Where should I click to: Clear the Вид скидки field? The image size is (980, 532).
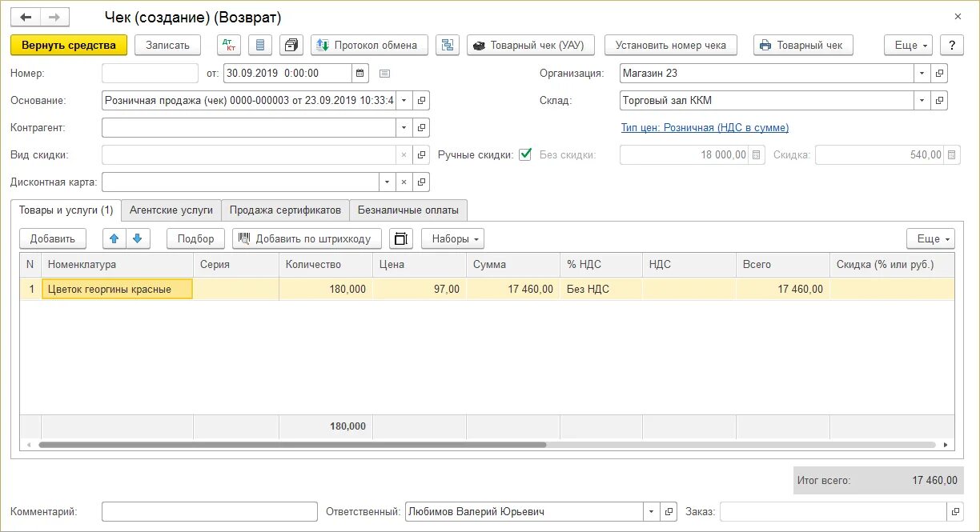(x=404, y=154)
